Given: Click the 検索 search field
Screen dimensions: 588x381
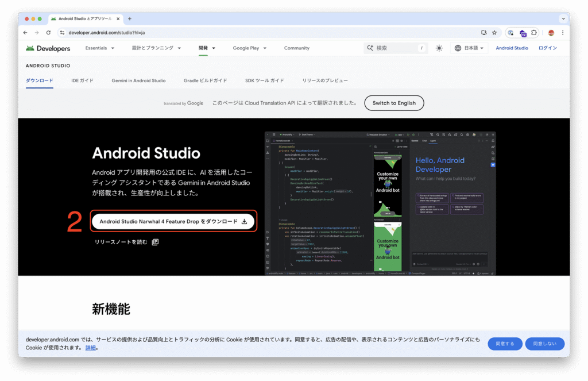Looking at the screenshot, I should 395,48.
